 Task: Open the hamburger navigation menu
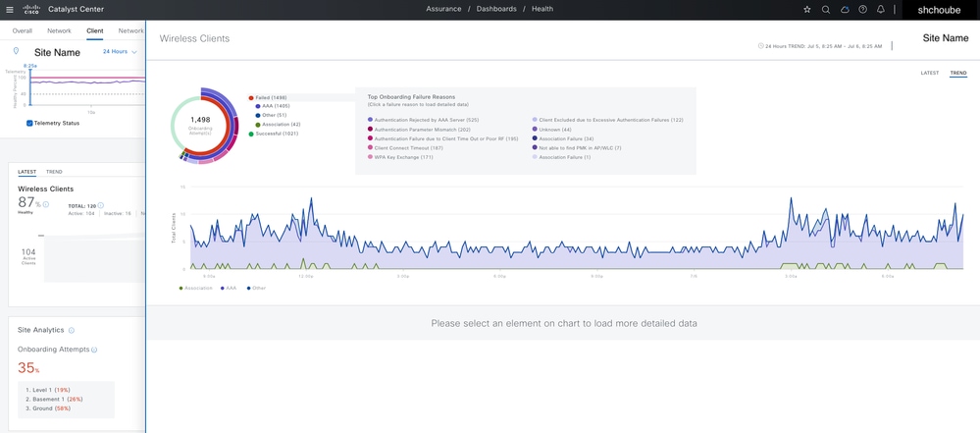click(10, 10)
